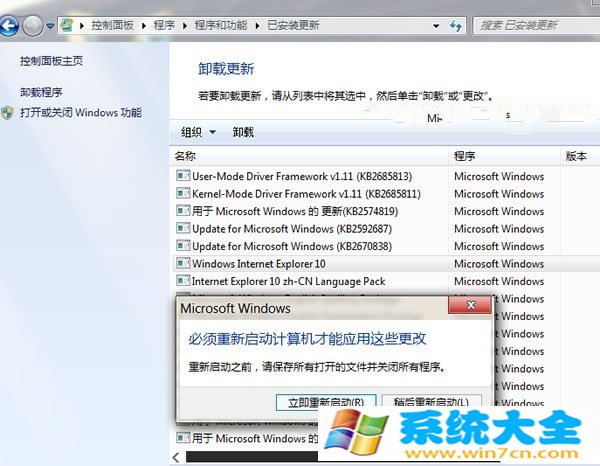
Task: Open the 组织 toolbar dropdown
Action: coord(198,132)
